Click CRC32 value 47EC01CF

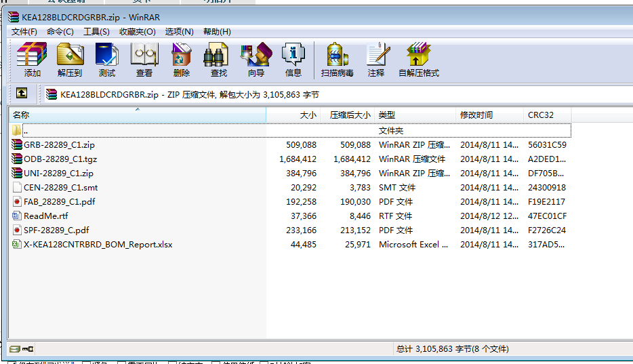(x=547, y=216)
